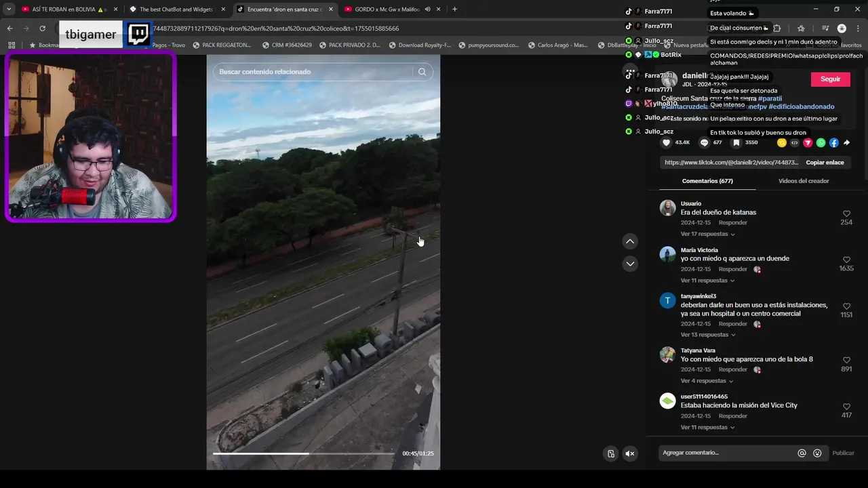Viewport: 868px width, 488px height.
Task: Click the Seguir follow button
Action: click(830, 79)
